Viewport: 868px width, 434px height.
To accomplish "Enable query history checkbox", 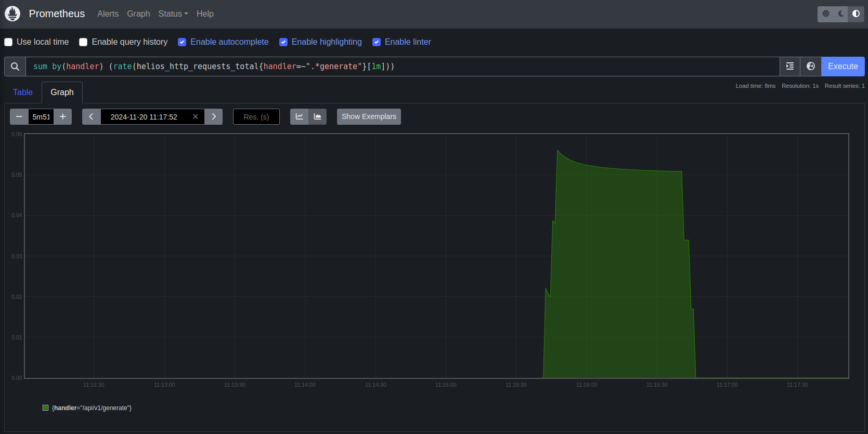I will [x=83, y=42].
